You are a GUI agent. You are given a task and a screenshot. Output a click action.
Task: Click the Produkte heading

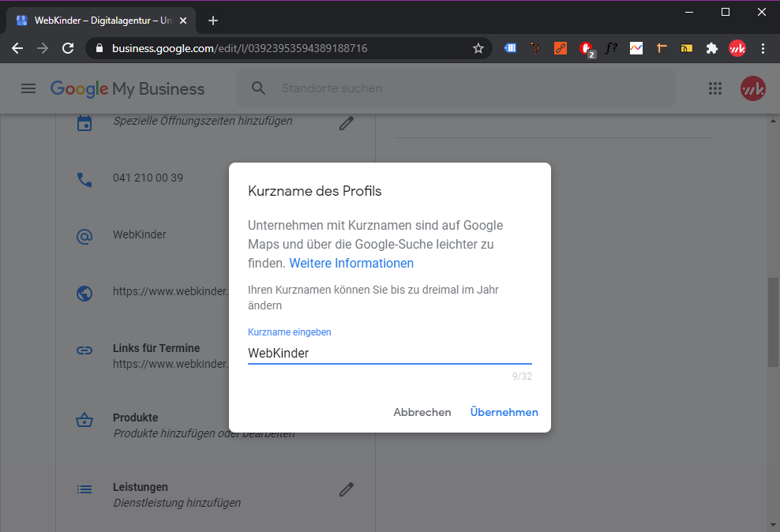tap(135, 418)
